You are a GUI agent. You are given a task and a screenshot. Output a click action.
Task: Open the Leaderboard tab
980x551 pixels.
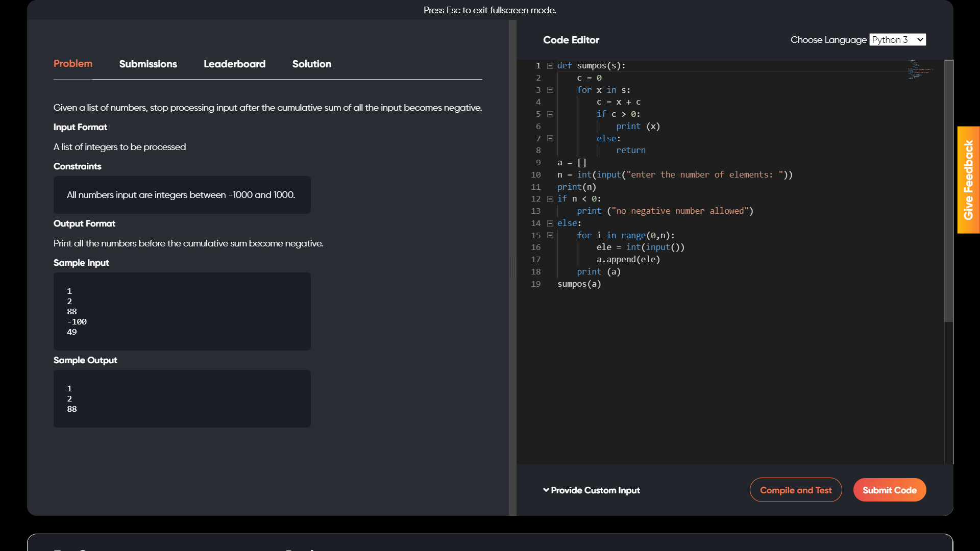coord(234,64)
